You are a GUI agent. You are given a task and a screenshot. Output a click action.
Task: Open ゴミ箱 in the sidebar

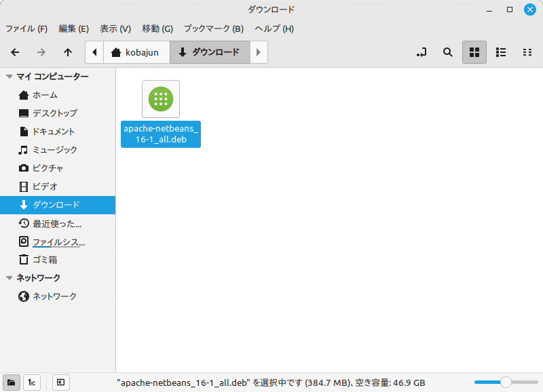(x=58, y=260)
